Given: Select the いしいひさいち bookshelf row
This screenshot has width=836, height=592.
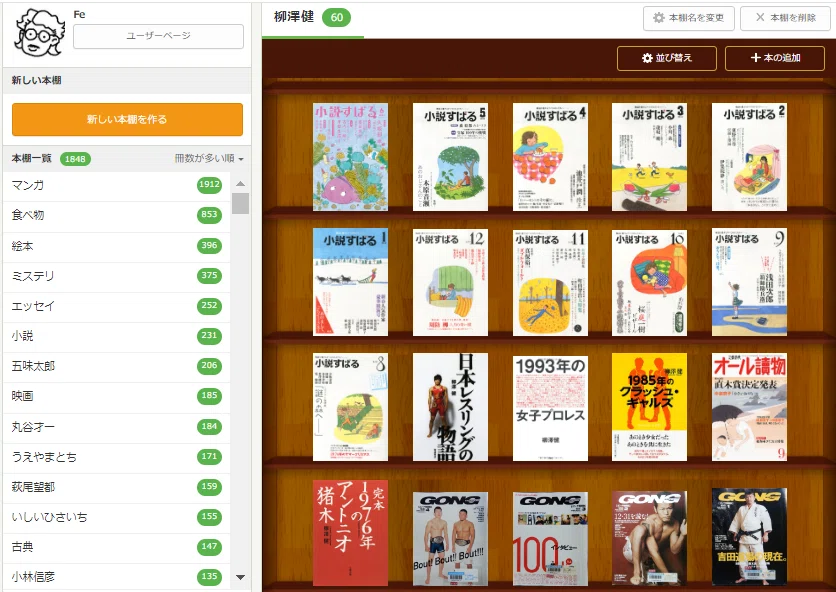Looking at the screenshot, I should [117, 517].
